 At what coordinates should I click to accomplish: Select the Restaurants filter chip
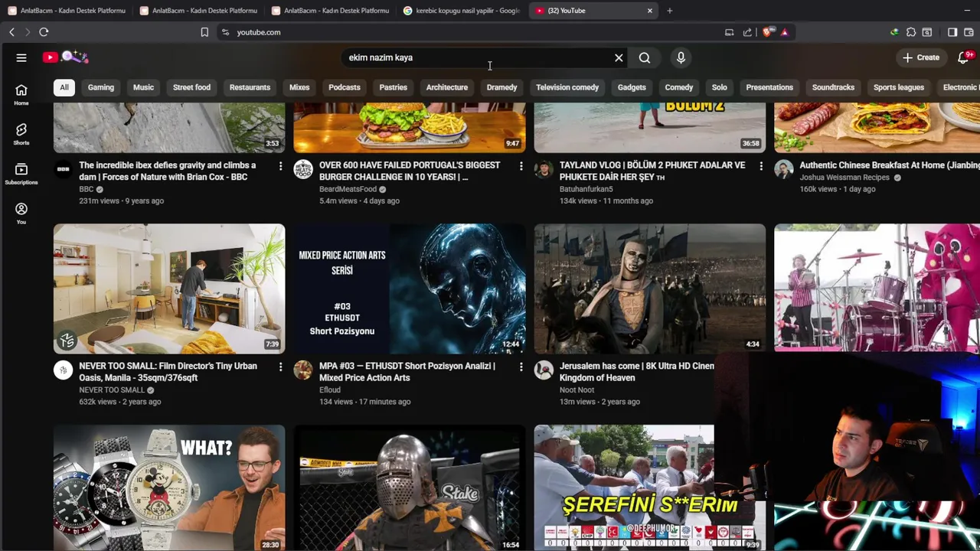[x=250, y=87]
